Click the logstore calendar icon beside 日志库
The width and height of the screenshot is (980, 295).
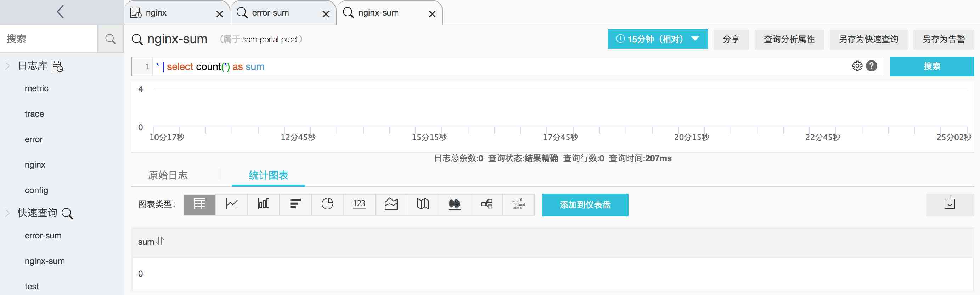(x=57, y=66)
